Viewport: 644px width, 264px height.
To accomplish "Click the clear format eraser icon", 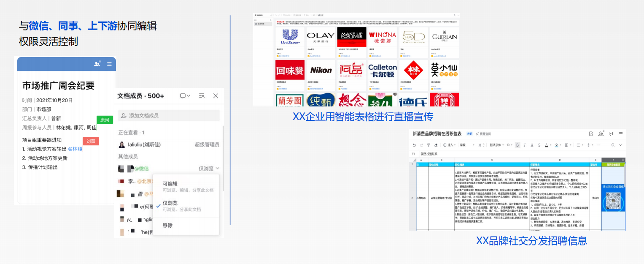I will (x=436, y=145).
